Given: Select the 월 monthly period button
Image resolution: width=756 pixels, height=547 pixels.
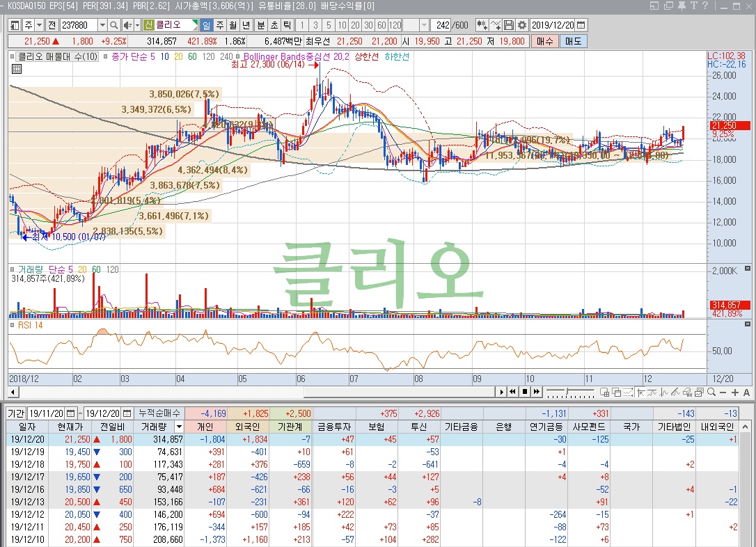Looking at the screenshot, I should [233, 25].
